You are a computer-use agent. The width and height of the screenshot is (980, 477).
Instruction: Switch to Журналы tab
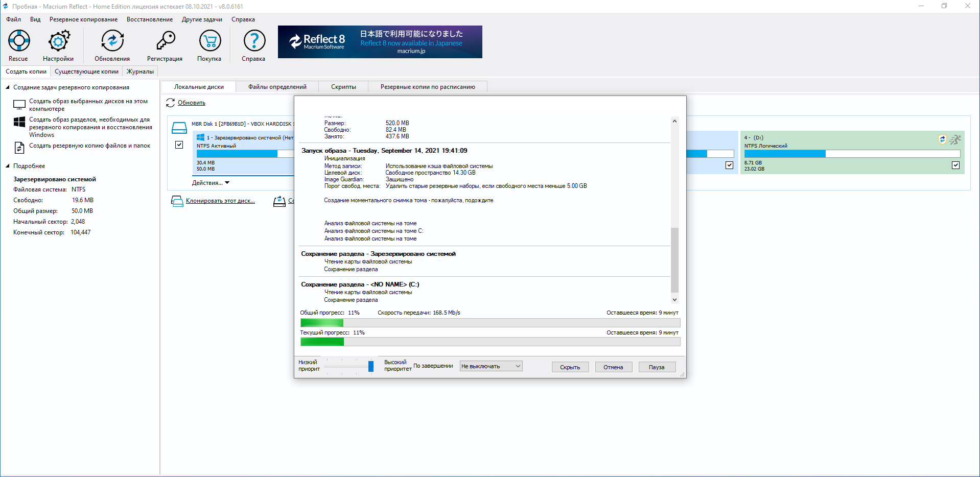click(x=140, y=71)
